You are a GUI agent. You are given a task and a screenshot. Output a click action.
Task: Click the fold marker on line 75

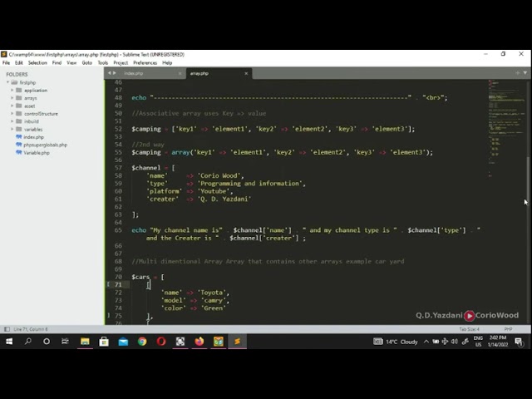[108, 316]
